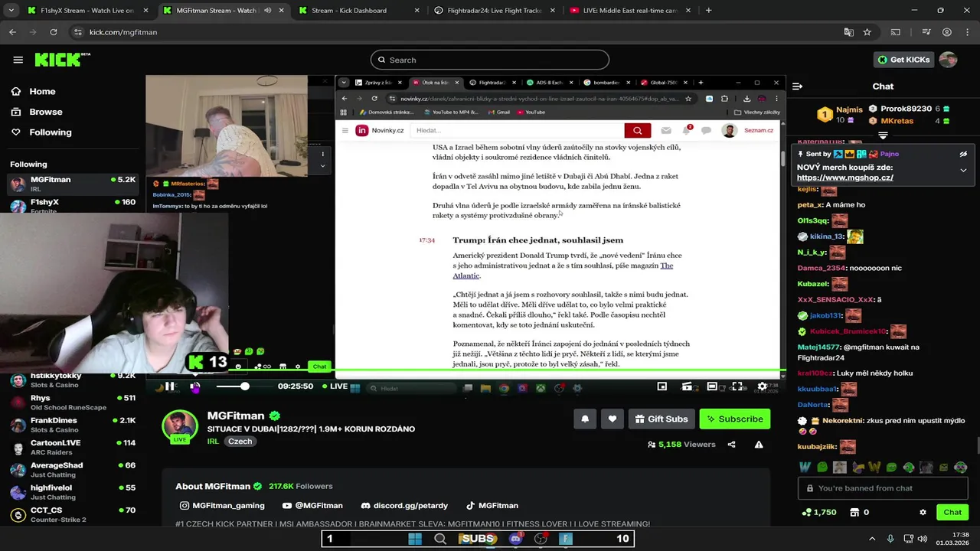
Task: Focus the Kick search box
Action: 490,60
